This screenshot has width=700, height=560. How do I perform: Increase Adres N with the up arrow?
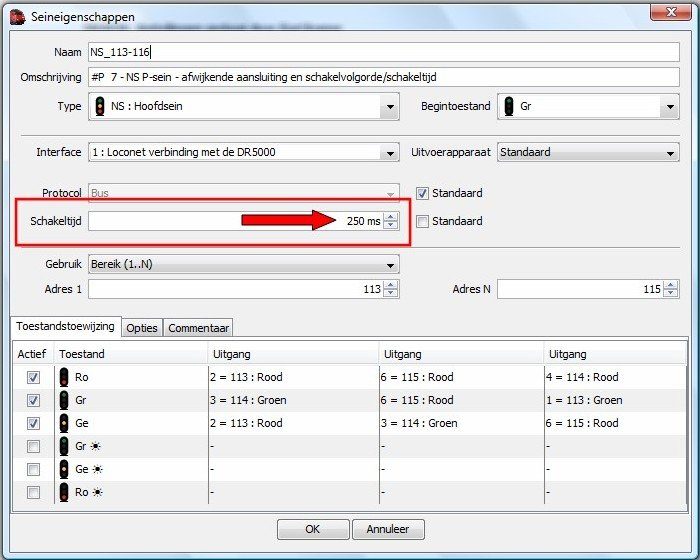[x=670, y=285]
